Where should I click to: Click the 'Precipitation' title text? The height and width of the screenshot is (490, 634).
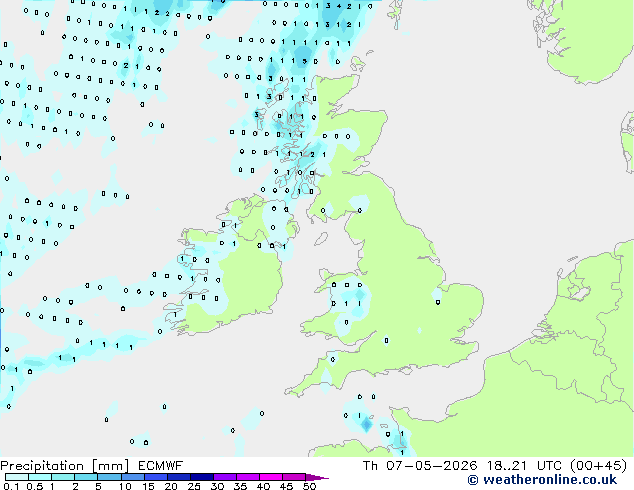[x=42, y=466]
